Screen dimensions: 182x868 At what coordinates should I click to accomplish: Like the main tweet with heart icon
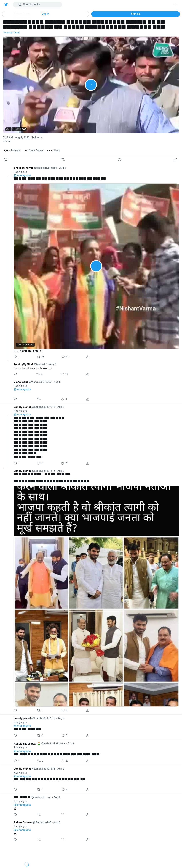[x=119, y=160]
